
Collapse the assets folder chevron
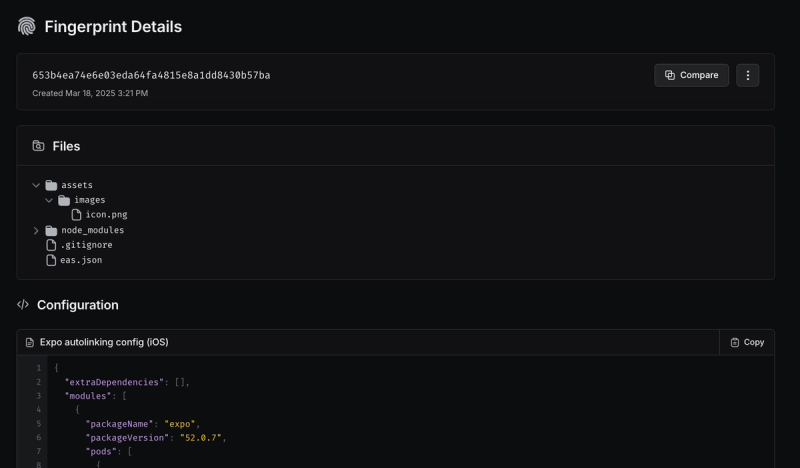coord(36,185)
